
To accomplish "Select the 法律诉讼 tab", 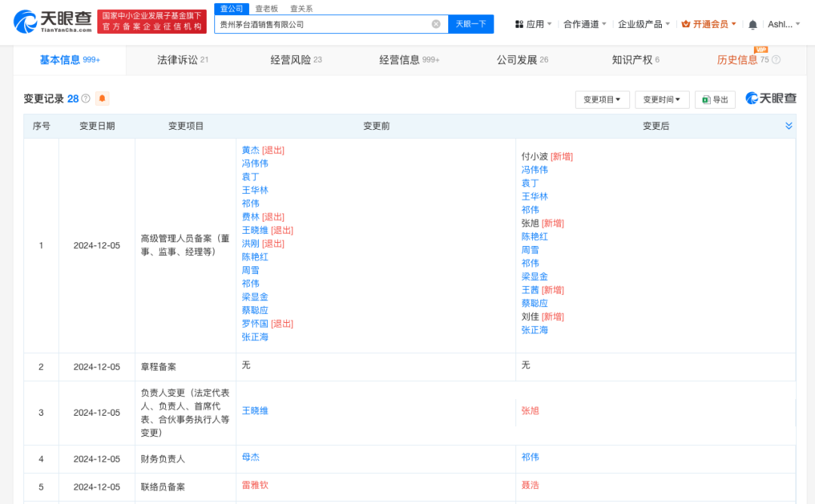I will point(183,60).
